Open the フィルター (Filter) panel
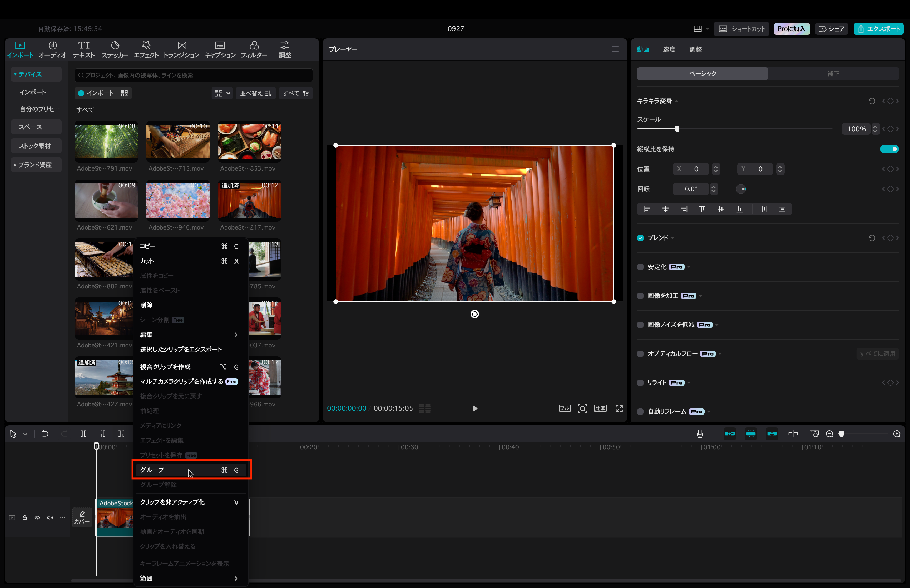Viewport: 910px width, 588px height. pos(254,50)
